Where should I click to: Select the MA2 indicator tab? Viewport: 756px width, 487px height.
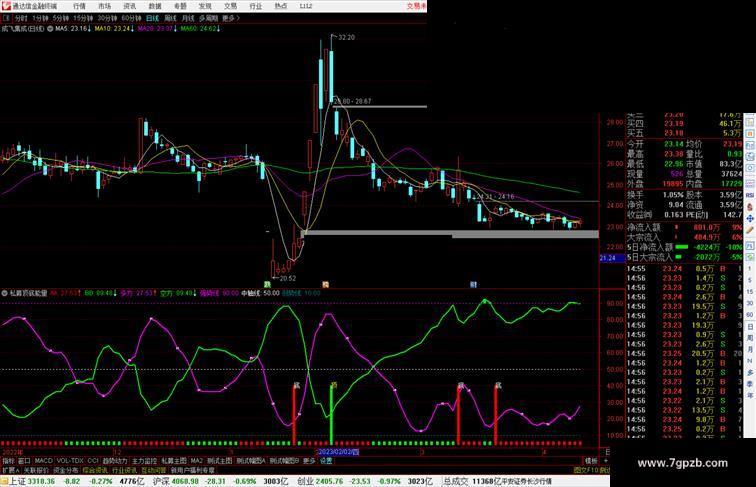[x=196, y=461]
